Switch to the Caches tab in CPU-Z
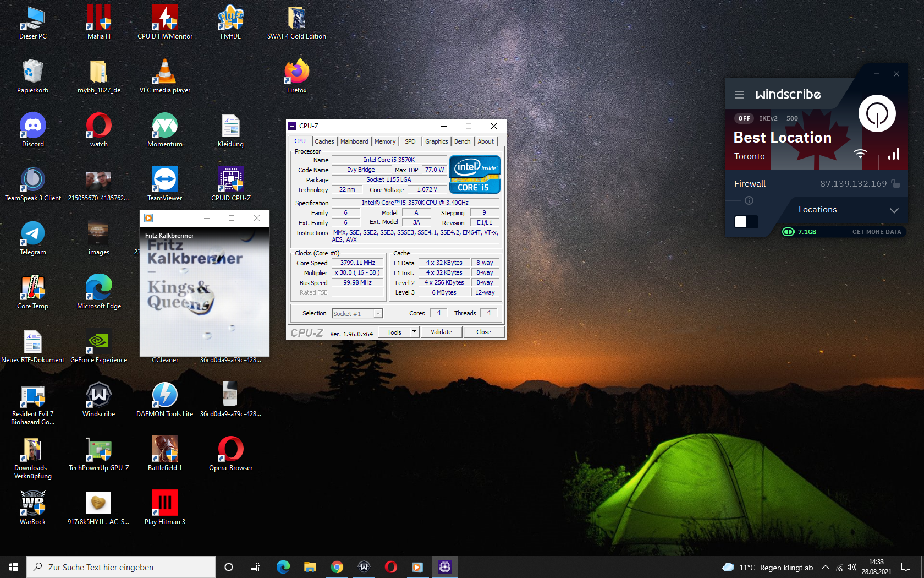This screenshot has width=924, height=578. click(x=324, y=141)
